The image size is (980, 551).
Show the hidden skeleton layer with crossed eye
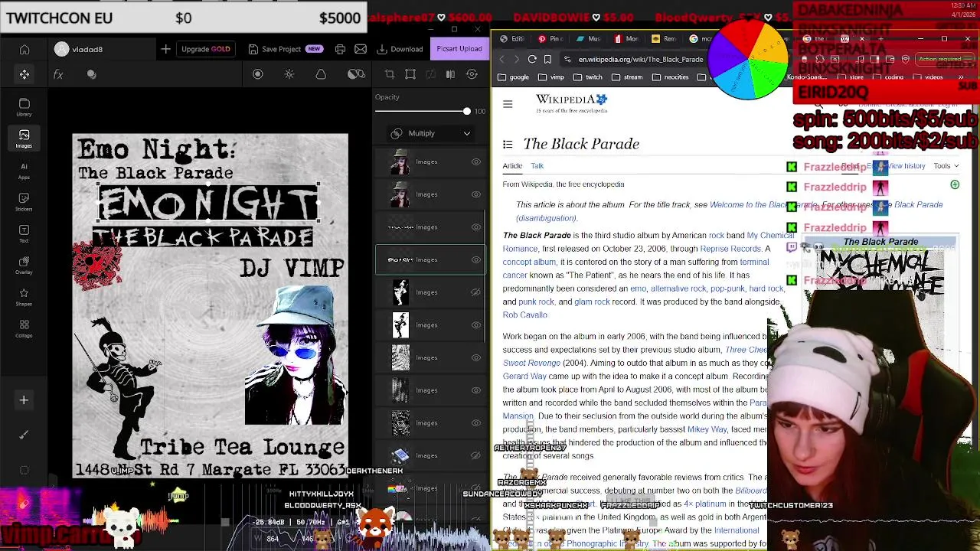[x=476, y=292]
